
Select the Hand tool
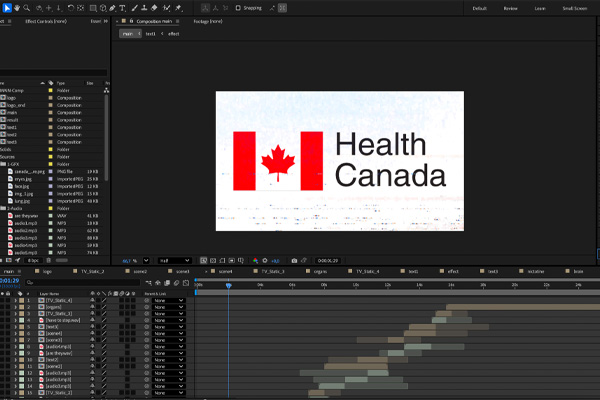point(17,8)
